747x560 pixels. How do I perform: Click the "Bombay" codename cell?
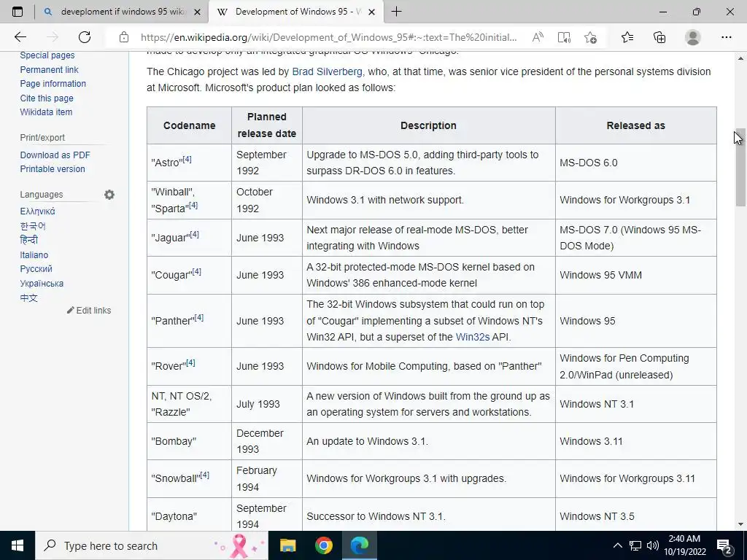189,441
